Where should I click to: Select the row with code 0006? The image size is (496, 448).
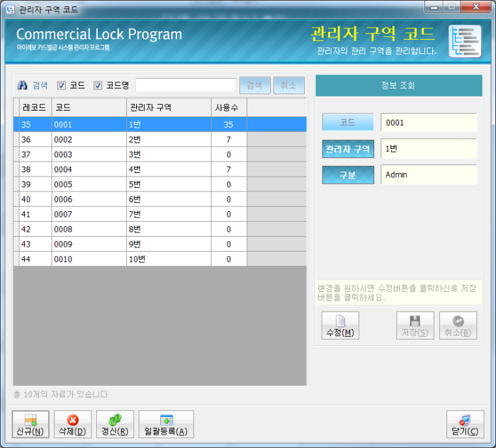160,199
